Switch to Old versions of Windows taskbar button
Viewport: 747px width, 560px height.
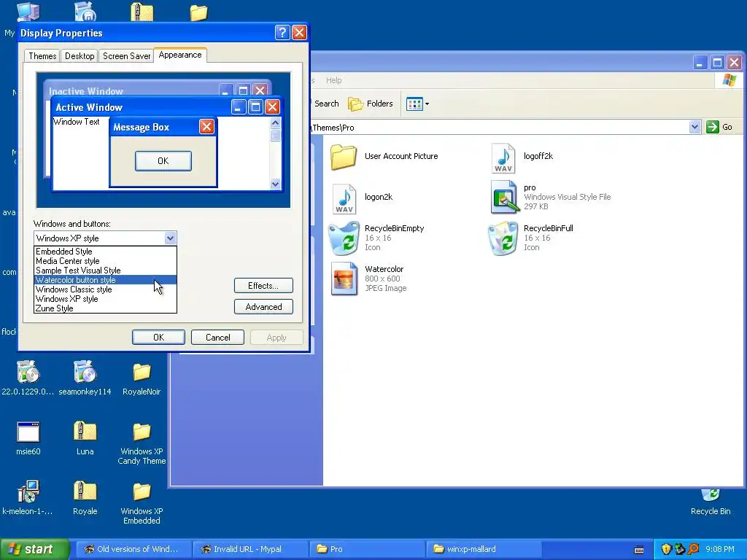point(134,549)
